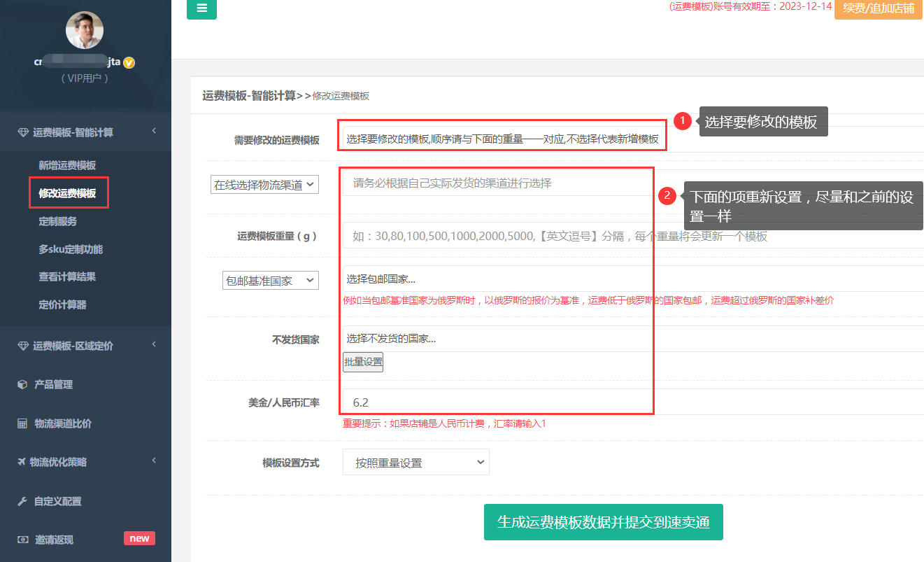924x562 pixels.
Task: Click the 美金/人民币汇率 label
Action: pos(284,402)
